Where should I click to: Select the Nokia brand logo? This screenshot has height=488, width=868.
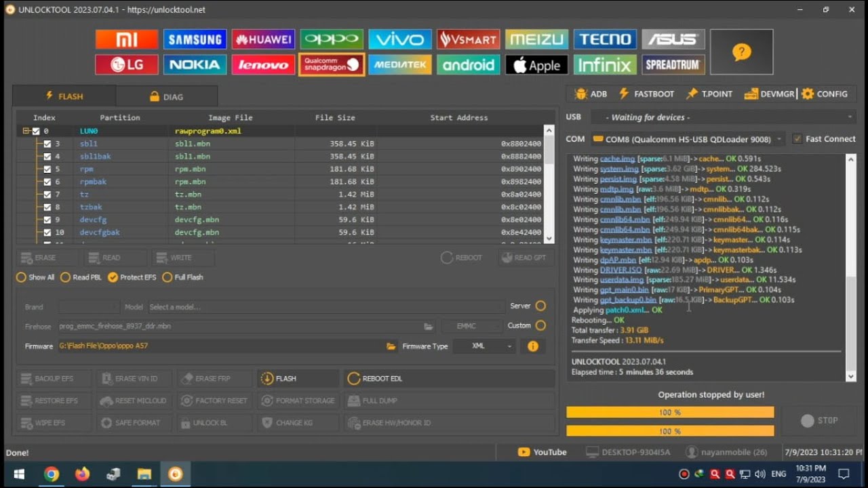point(195,65)
